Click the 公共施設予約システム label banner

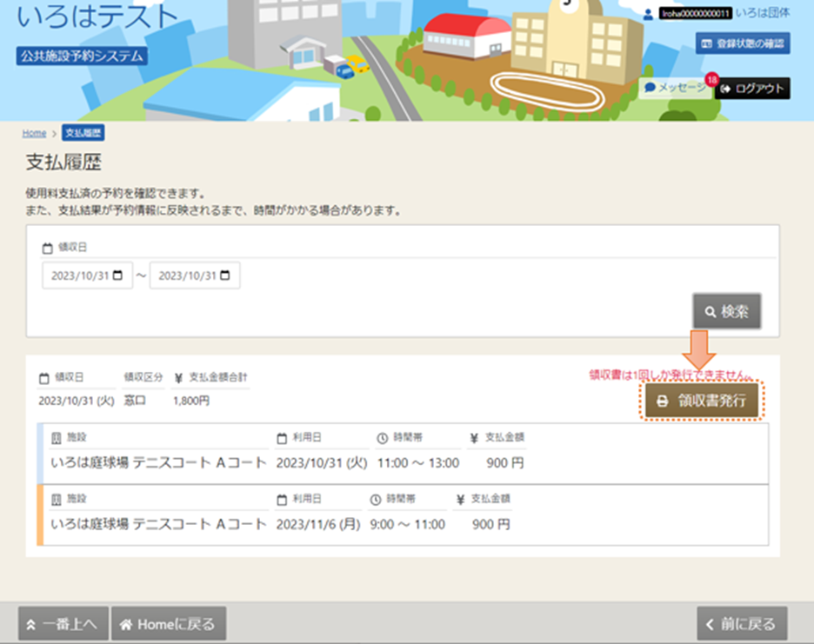(83, 56)
